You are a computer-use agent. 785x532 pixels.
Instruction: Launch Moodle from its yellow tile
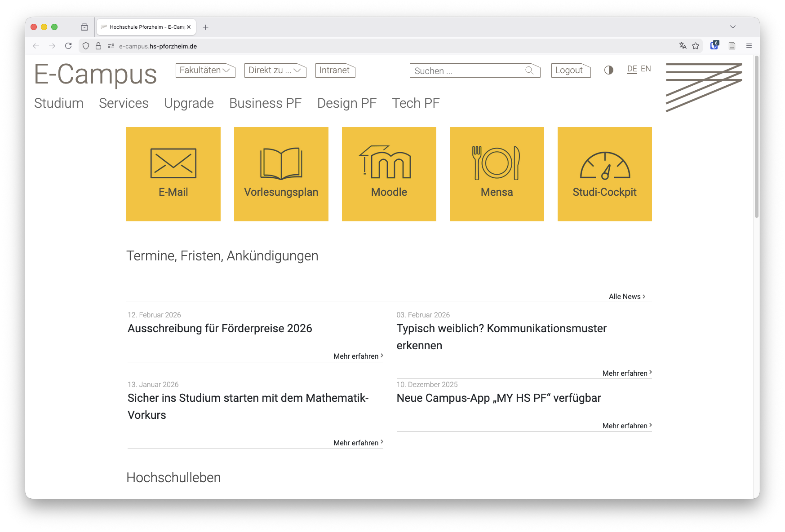click(x=389, y=174)
